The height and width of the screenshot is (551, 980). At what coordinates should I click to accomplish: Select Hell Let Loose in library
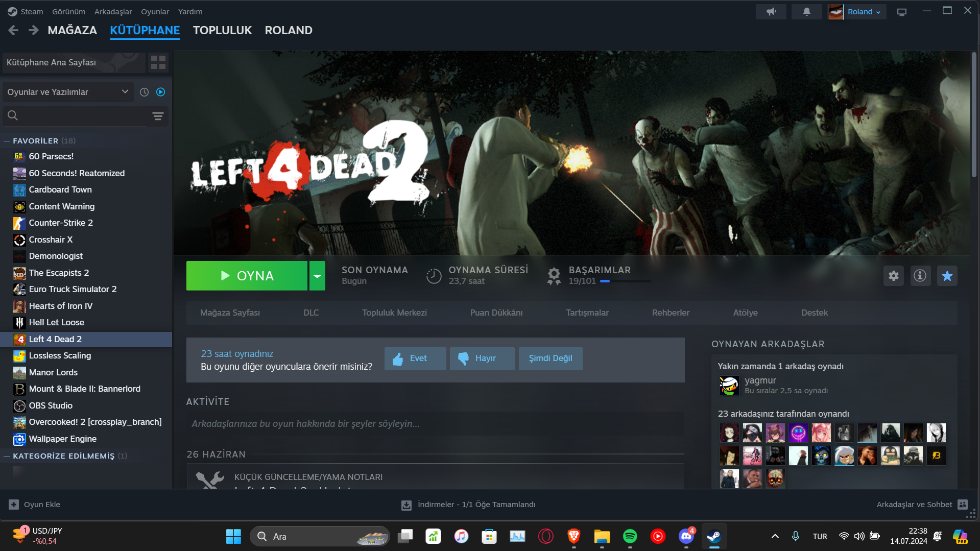click(86, 323)
